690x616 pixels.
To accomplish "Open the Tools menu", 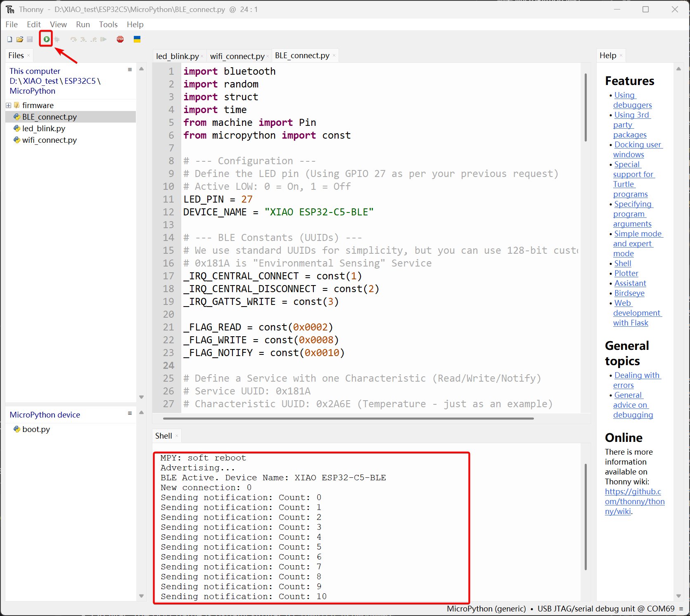I will (108, 24).
